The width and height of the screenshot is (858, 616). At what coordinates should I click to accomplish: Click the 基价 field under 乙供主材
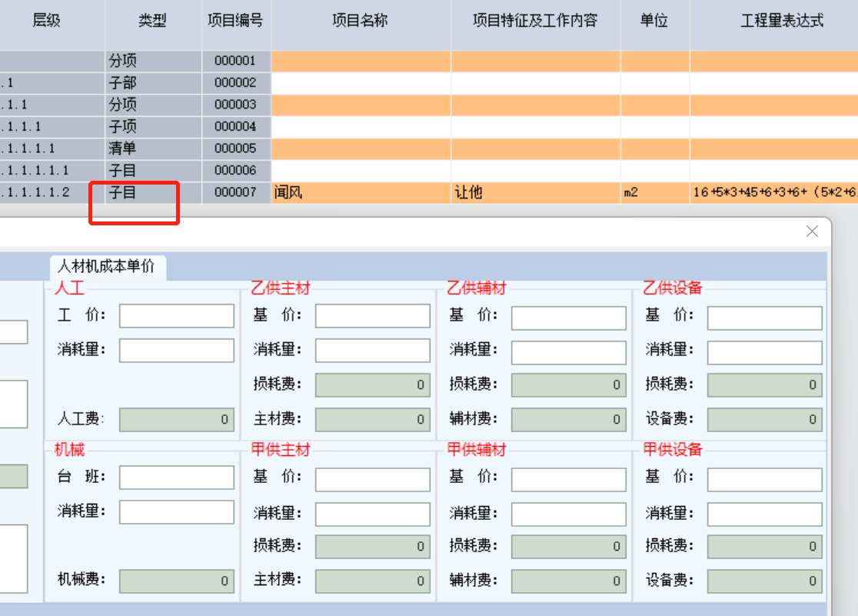[372, 316]
